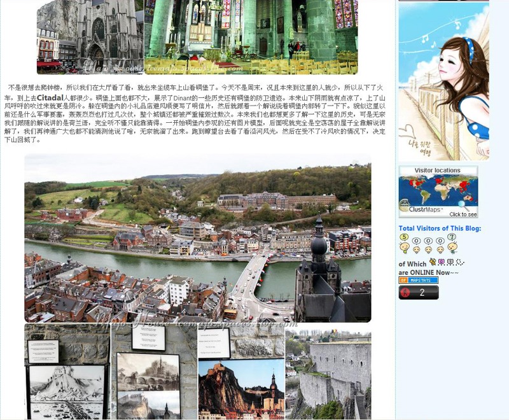Click the ClustrMaps globe logo
The width and height of the screenshot is (509, 420).
pos(405,206)
